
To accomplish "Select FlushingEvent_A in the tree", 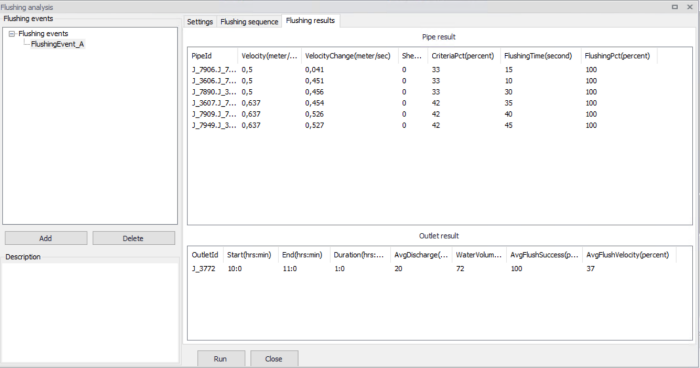I will (x=57, y=44).
